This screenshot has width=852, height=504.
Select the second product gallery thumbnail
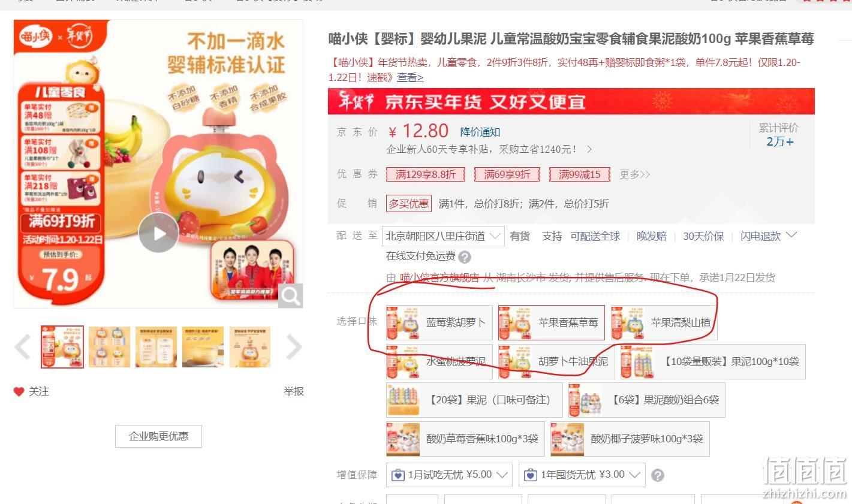click(110, 347)
